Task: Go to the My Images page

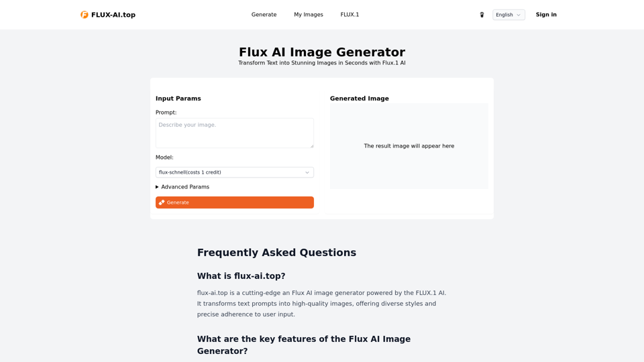Action: click(309, 15)
